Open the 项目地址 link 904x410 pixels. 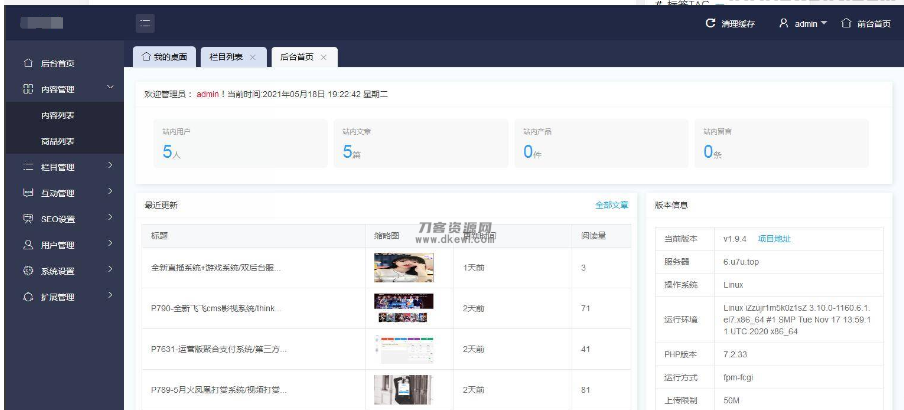tap(774, 239)
